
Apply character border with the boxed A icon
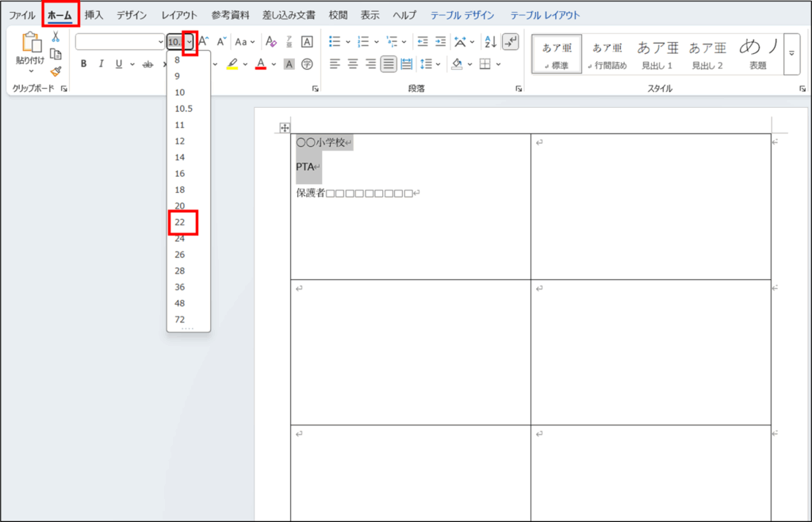click(x=307, y=42)
